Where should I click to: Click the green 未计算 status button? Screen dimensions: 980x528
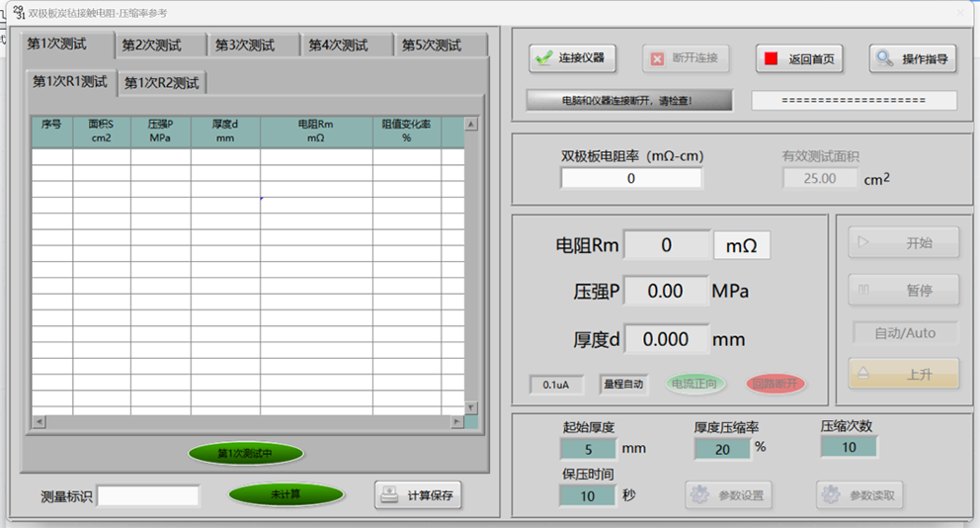pos(286,494)
